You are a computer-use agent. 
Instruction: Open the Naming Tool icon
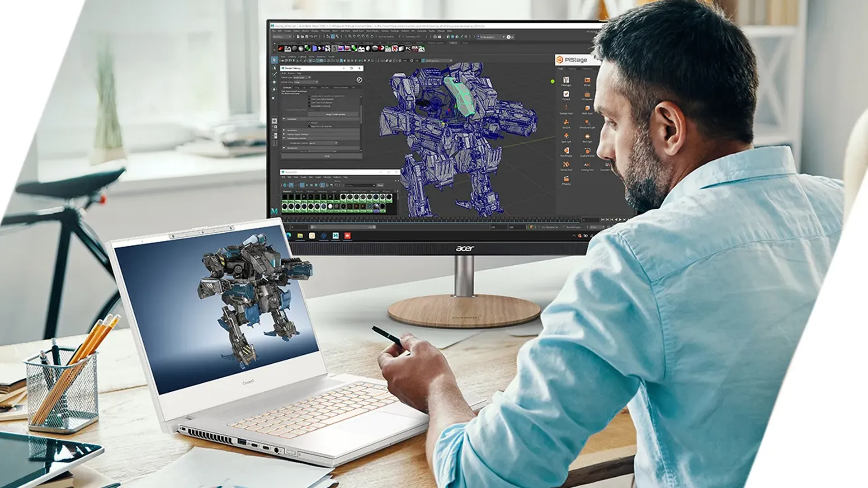587,165
